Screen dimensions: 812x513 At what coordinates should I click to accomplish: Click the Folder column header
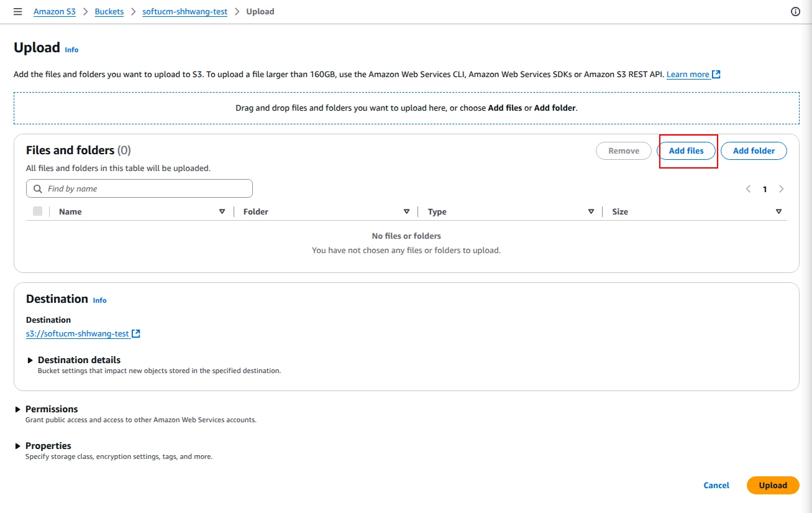point(256,212)
